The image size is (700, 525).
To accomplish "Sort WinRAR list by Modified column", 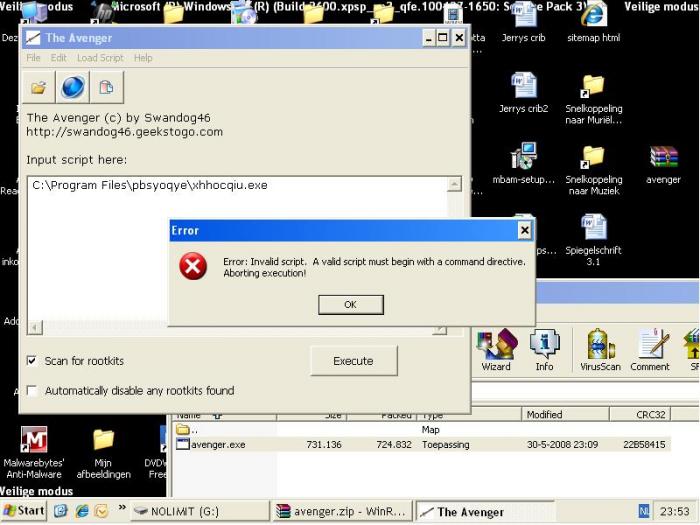I will [x=565, y=415].
